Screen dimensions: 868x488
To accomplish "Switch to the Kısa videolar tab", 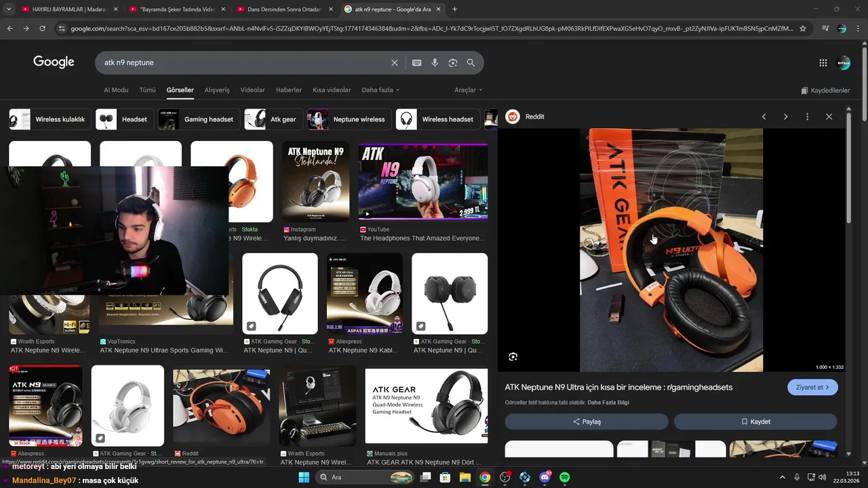I will 332,90.
